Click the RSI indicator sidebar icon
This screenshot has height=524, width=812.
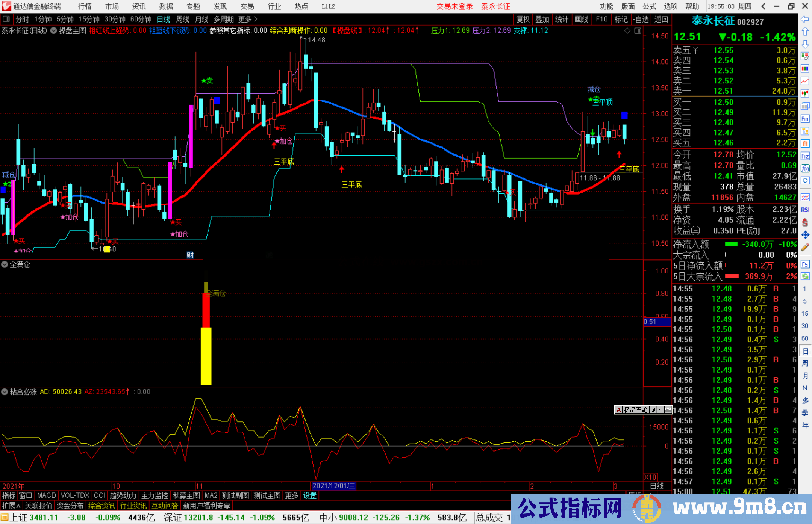pyautogui.click(x=805, y=210)
